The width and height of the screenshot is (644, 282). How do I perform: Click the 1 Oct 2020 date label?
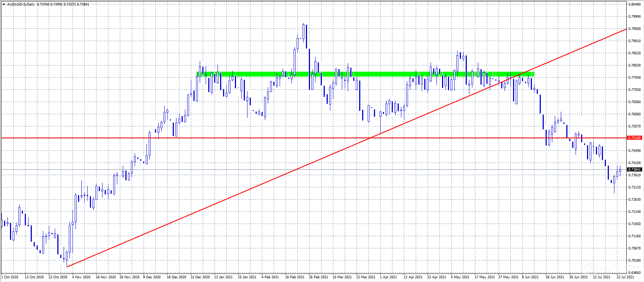tap(10, 277)
